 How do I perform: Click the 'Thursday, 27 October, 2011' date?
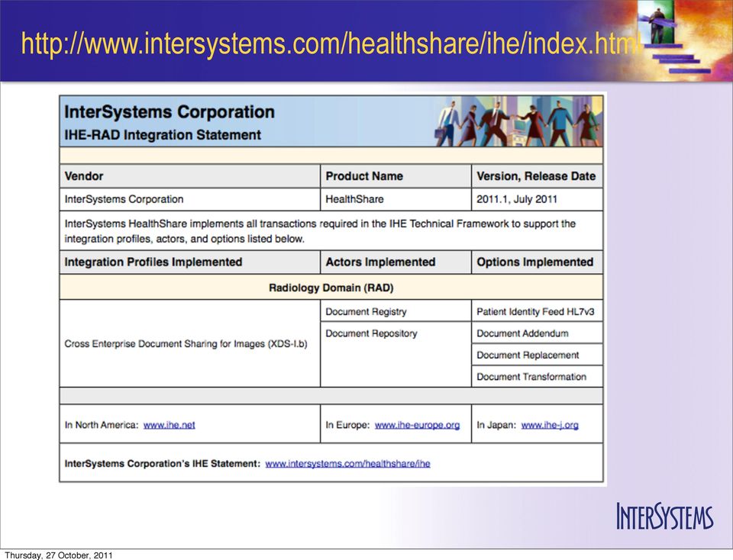click(x=59, y=555)
